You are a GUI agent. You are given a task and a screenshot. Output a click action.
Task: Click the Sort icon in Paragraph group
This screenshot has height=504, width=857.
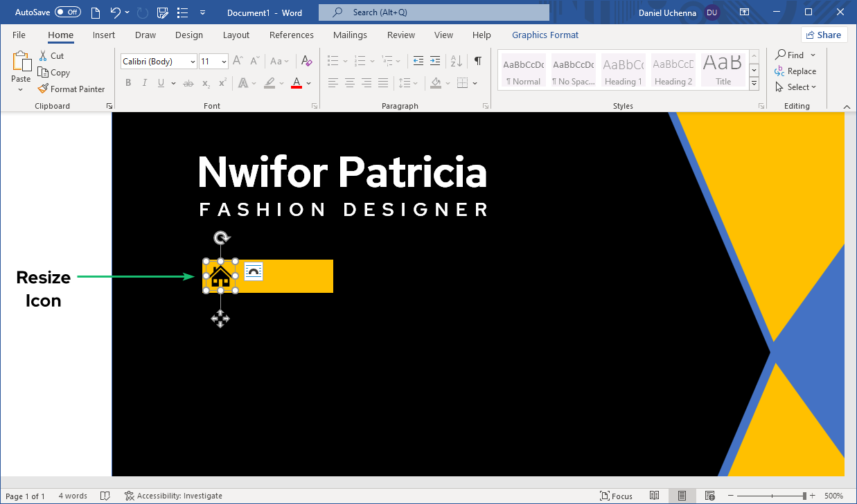click(x=457, y=61)
